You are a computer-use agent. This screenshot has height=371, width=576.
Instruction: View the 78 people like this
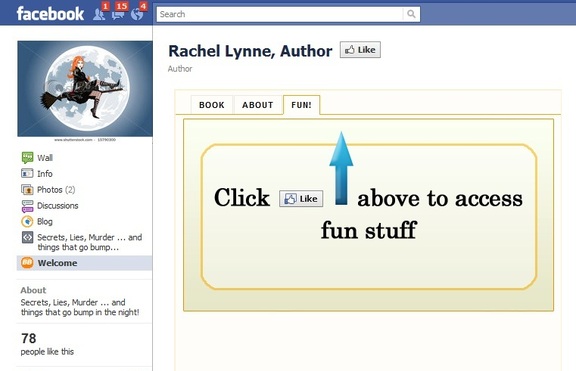(47, 344)
